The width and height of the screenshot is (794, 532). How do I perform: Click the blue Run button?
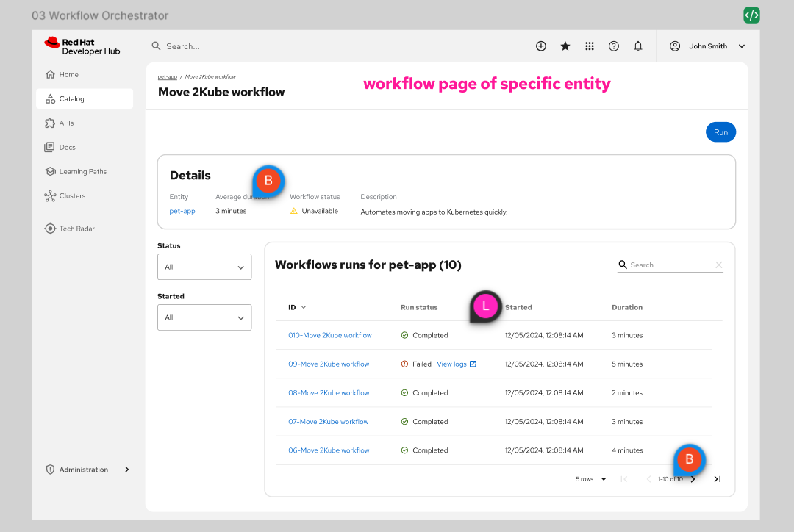point(720,132)
